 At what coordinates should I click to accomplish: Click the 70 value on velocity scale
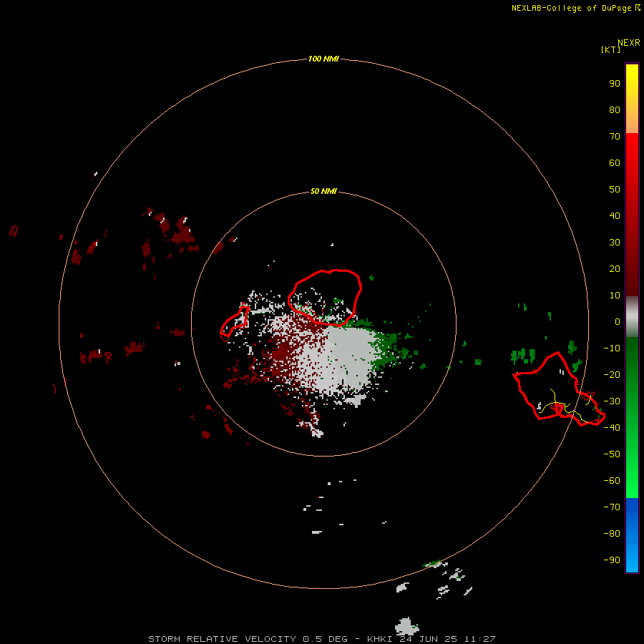[615, 137]
